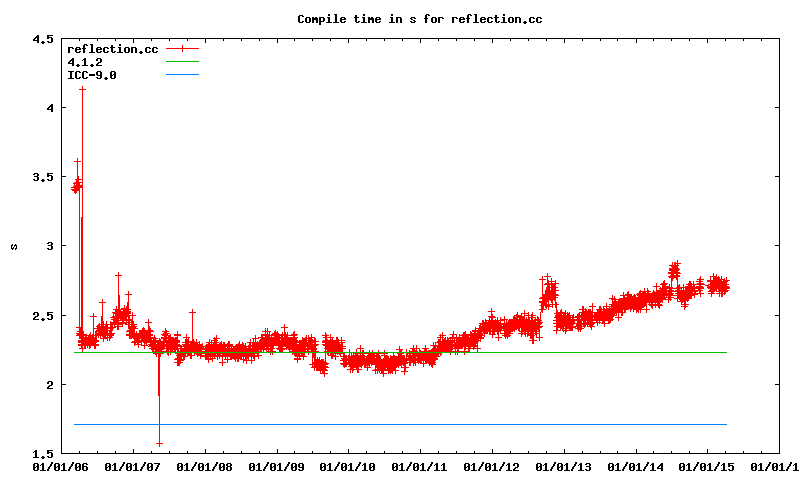Click the highest red spike peak above 4
Screen dimensions: 800x480
point(82,89)
